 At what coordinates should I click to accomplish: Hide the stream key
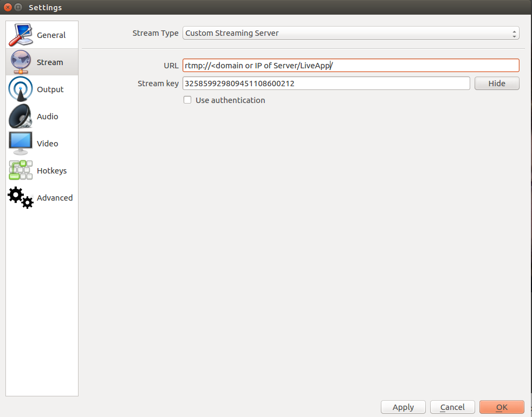pyautogui.click(x=497, y=83)
